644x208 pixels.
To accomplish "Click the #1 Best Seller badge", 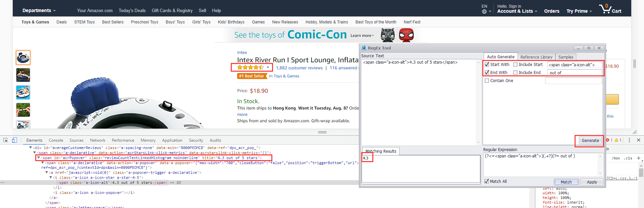I will point(252,76).
